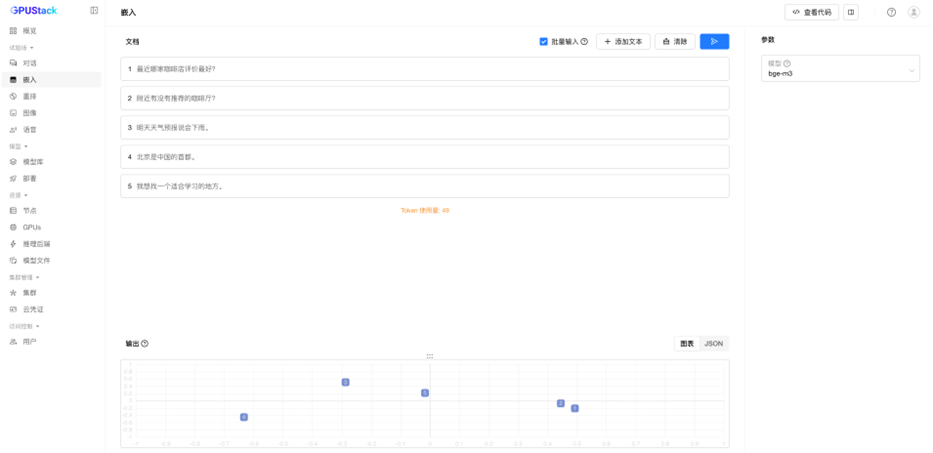Open the 重排 rerank sidebar icon

pyautogui.click(x=13, y=96)
